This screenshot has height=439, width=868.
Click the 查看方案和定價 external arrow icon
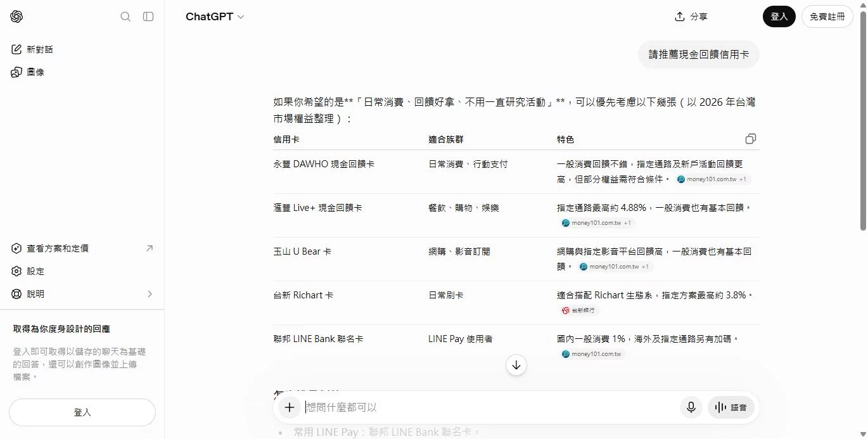pos(150,248)
